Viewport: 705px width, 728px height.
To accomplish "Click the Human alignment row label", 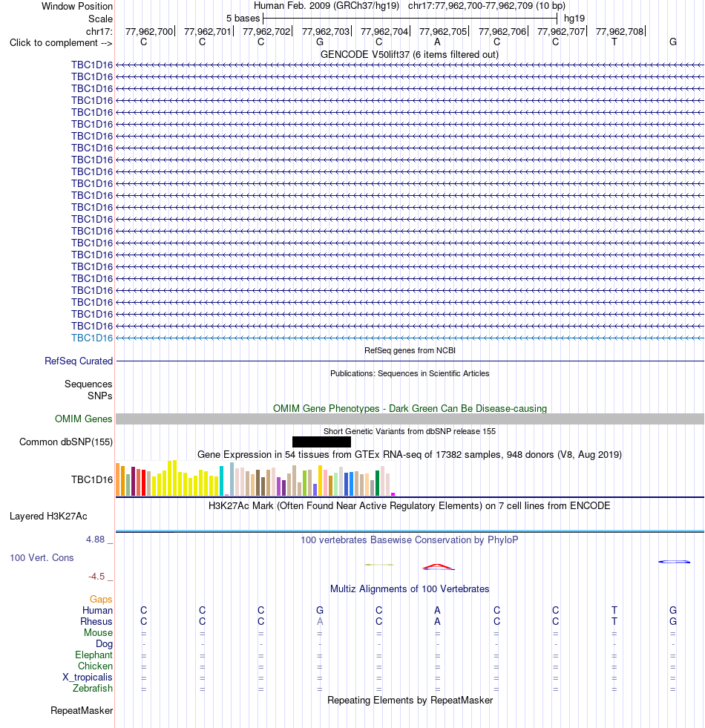I will click(97, 610).
